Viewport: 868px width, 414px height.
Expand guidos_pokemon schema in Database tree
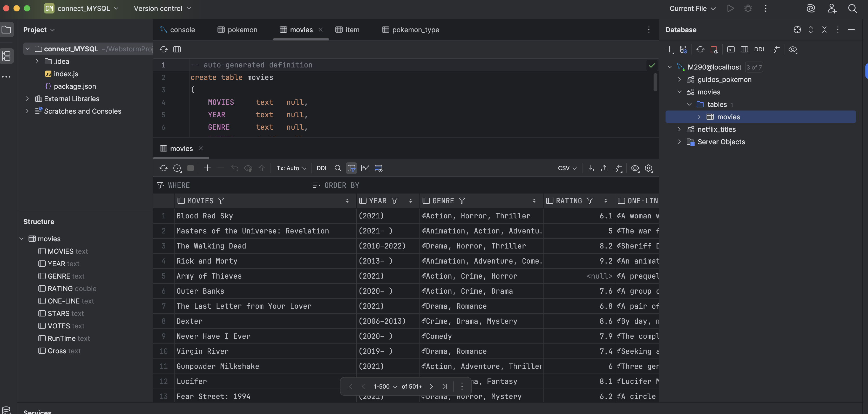click(679, 79)
